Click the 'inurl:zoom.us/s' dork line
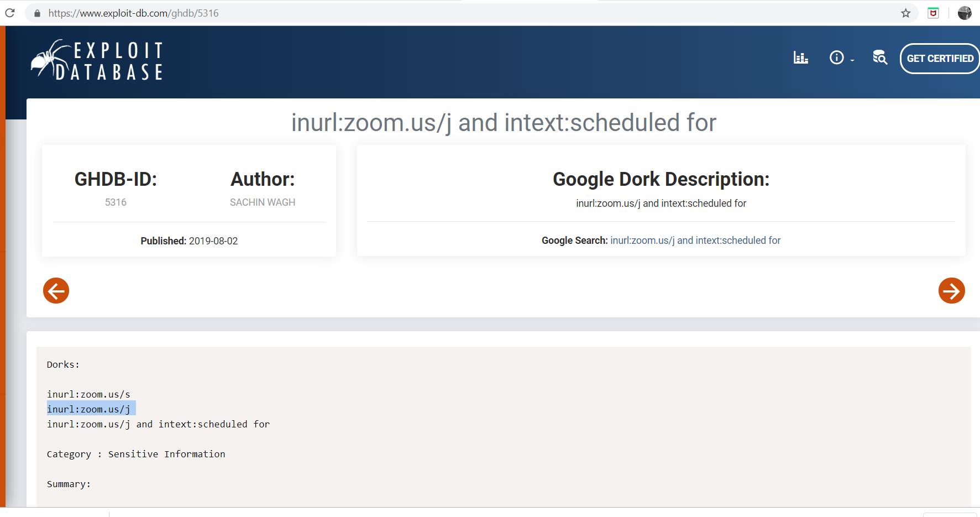 pyautogui.click(x=88, y=394)
